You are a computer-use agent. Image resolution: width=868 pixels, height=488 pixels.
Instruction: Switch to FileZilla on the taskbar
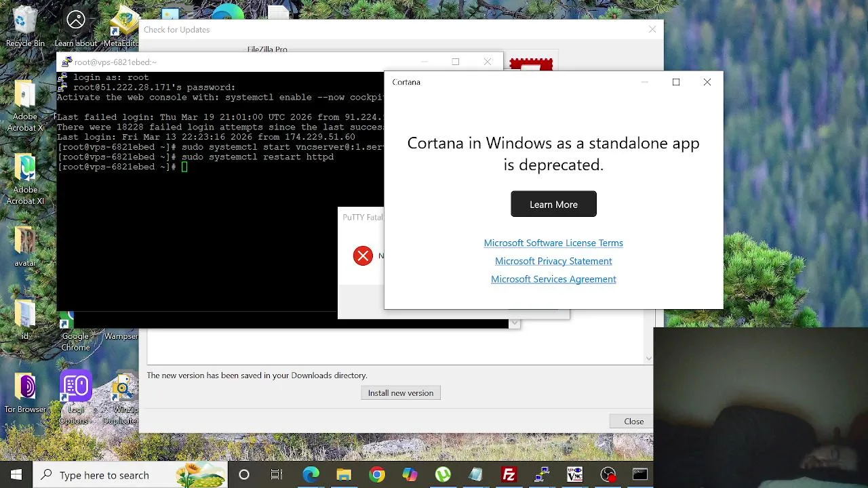coord(509,474)
